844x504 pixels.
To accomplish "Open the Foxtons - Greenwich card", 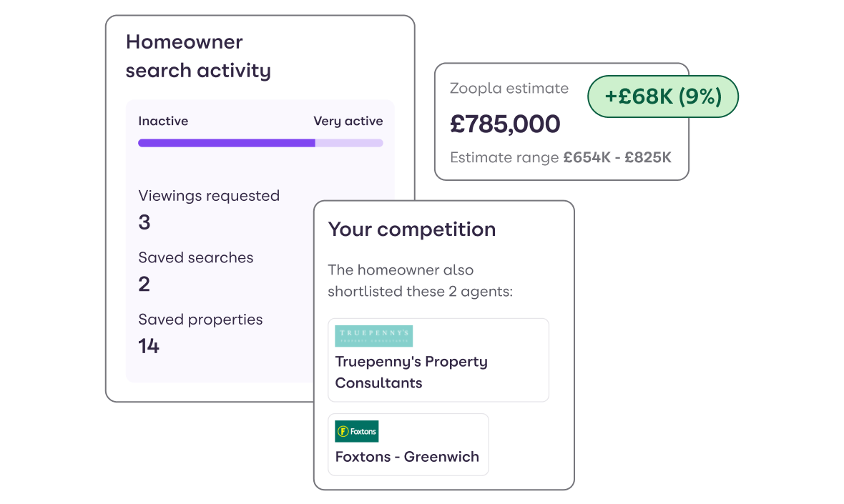I will [x=408, y=444].
